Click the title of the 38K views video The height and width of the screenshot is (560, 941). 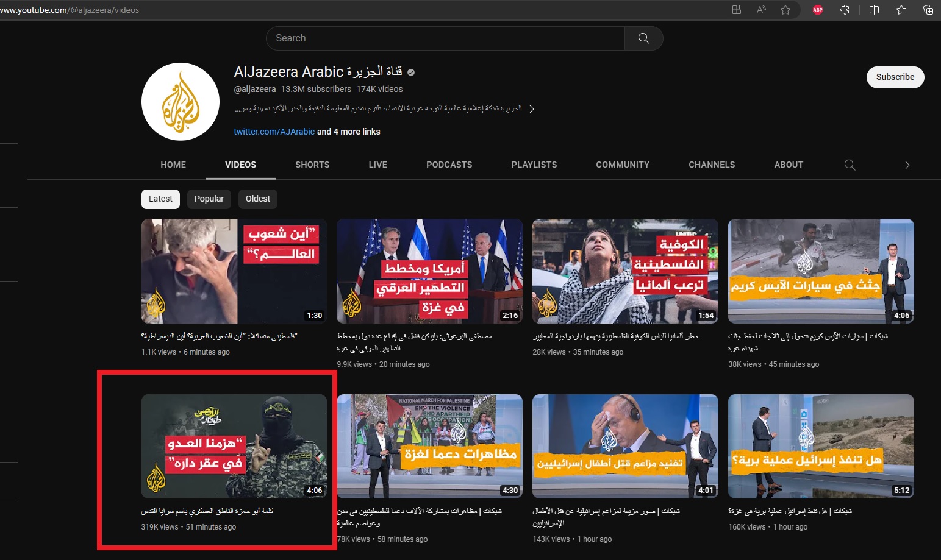tap(808, 342)
